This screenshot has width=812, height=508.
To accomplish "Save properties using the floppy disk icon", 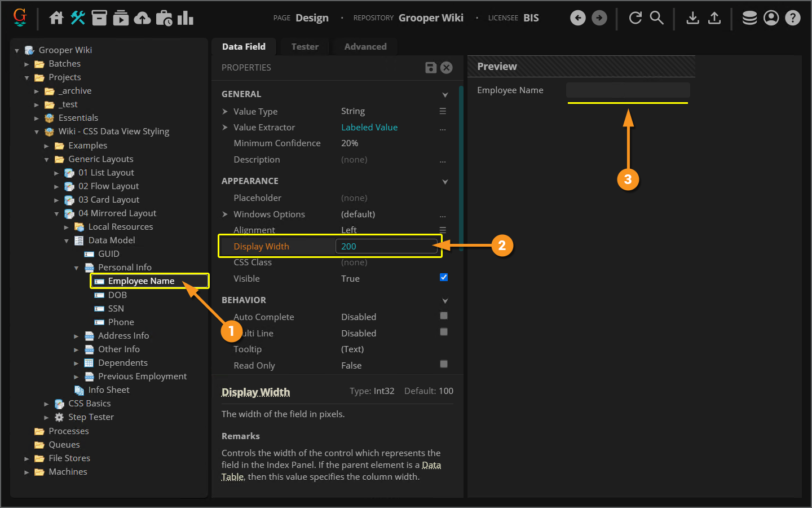I will tap(431, 68).
